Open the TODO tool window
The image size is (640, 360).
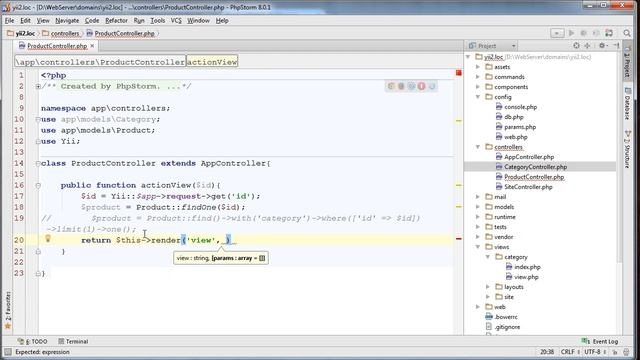(33, 341)
